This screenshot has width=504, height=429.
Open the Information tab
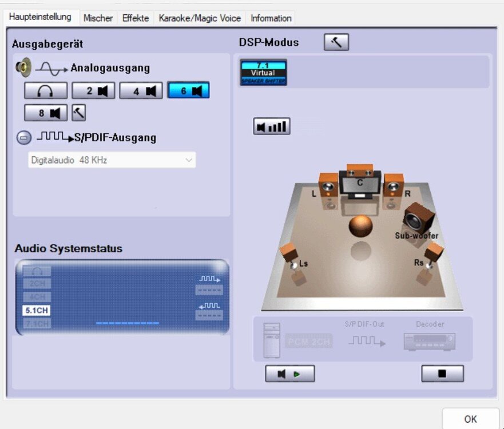click(x=271, y=18)
